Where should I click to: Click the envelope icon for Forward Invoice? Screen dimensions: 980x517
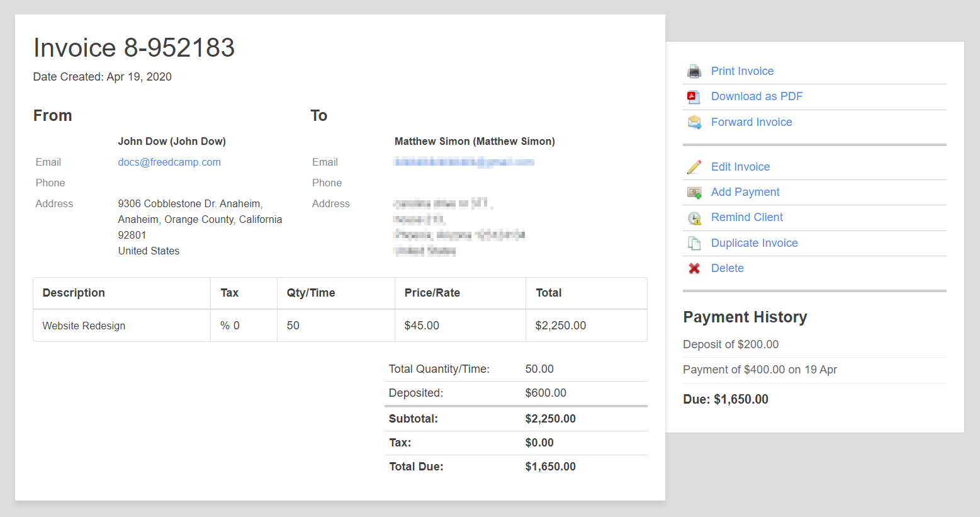(x=694, y=122)
